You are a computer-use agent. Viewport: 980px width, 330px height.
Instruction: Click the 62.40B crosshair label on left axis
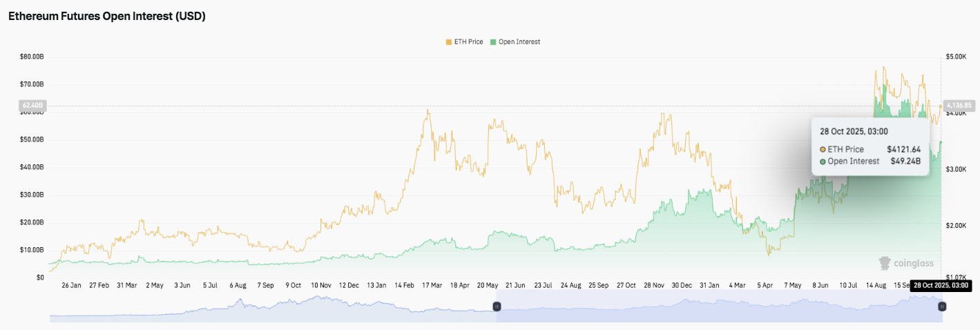(32, 106)
